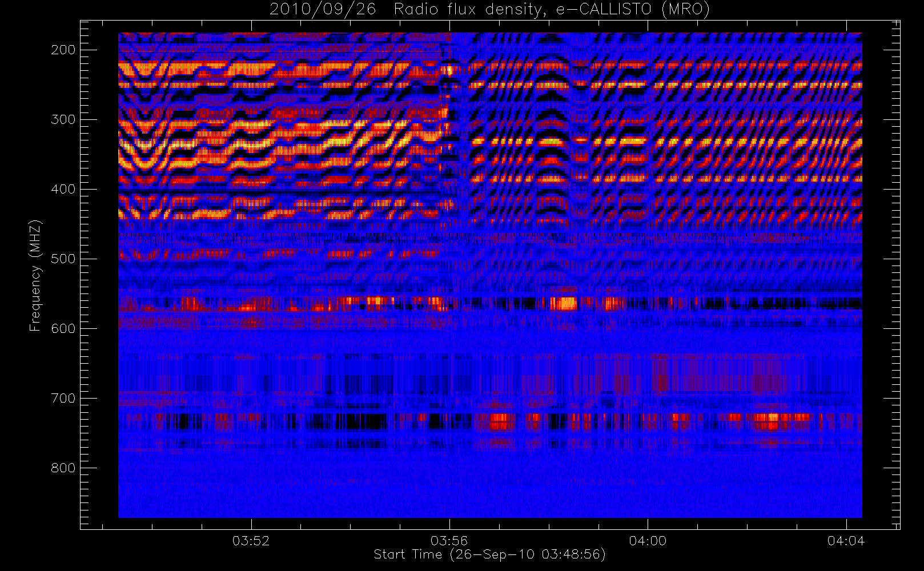Image resolution: width=924 pixels, height=571 pixels.
Task: Click the 04:00 time tick label
Action: pos(648,540)
